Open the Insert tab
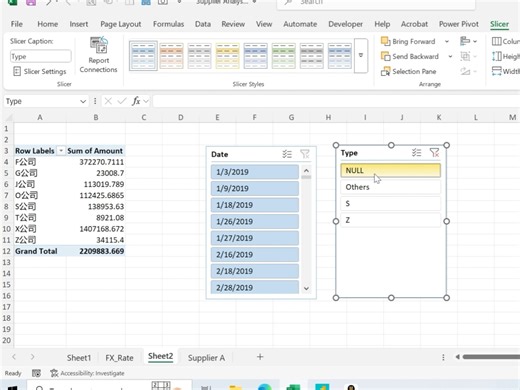The image size is (520, 390). (79, 24)
